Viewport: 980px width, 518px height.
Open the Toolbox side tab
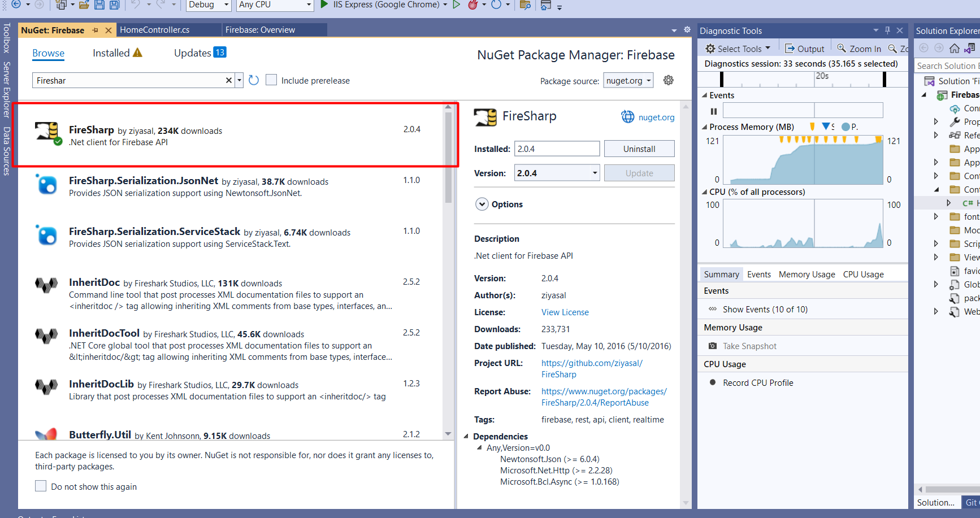[7, 38]
